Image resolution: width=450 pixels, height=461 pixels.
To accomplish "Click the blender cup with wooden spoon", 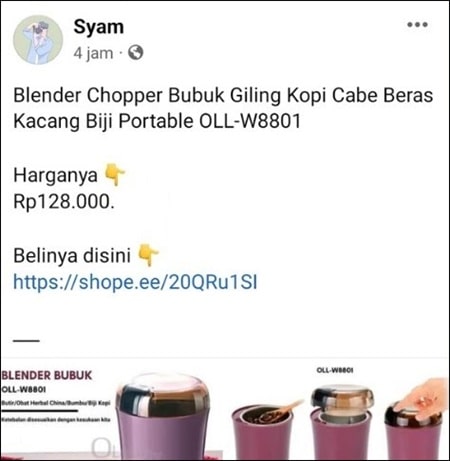I will click(265, 430).
